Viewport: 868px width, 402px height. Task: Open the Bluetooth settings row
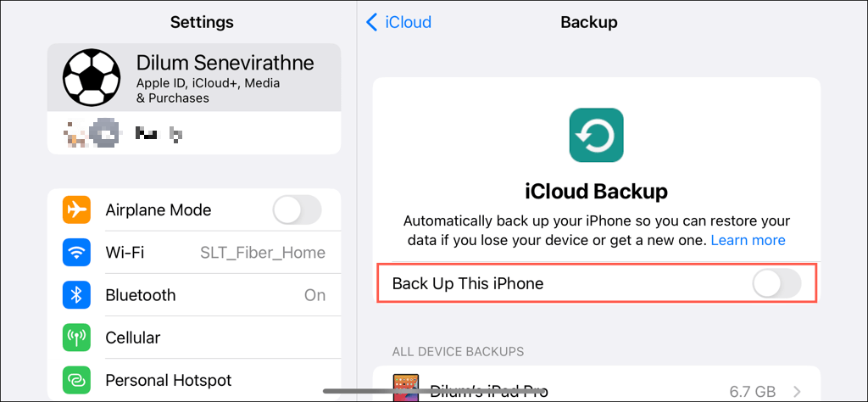pyautogui.click(x=194, y=295)
